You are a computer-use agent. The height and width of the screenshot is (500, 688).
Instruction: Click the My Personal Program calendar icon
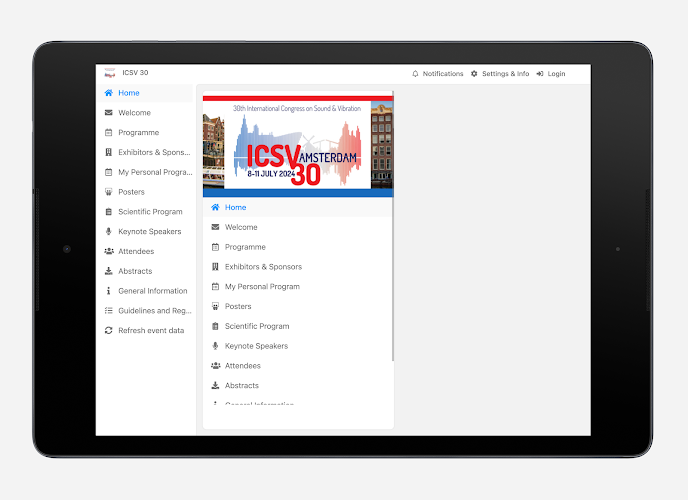(215, 286)
